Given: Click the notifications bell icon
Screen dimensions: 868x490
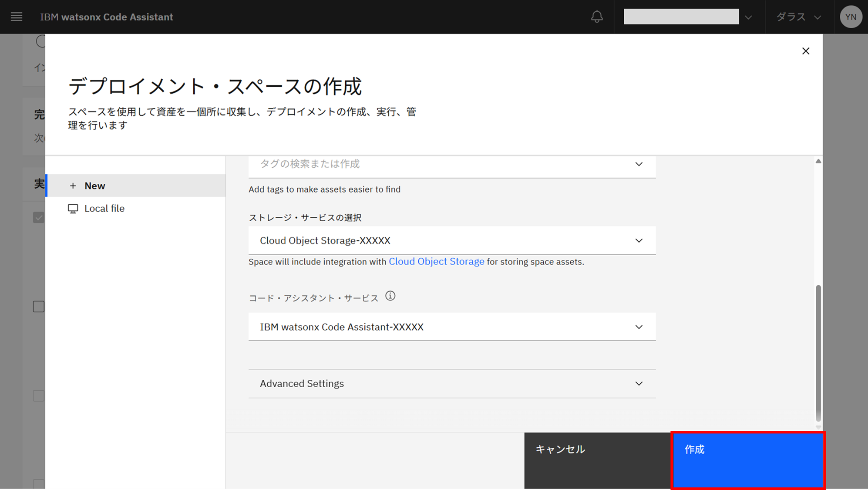Looking at the screenshot, I should (x=597, y=17).
